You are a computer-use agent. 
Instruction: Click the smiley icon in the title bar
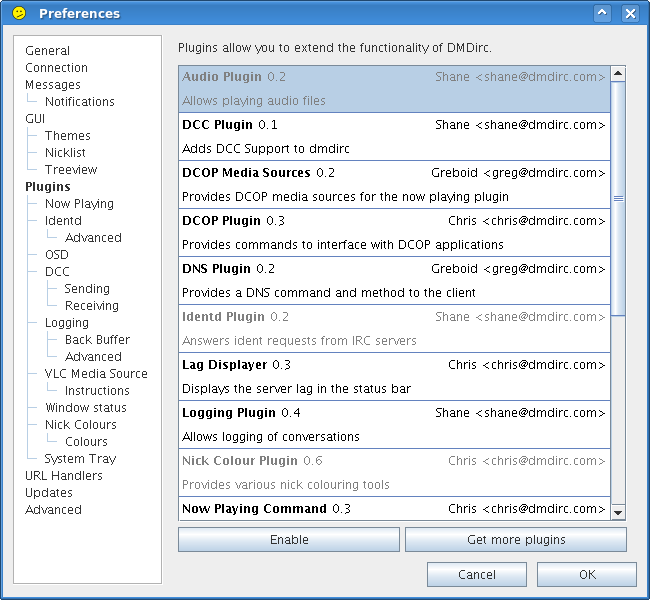click(x=19, y=13)
